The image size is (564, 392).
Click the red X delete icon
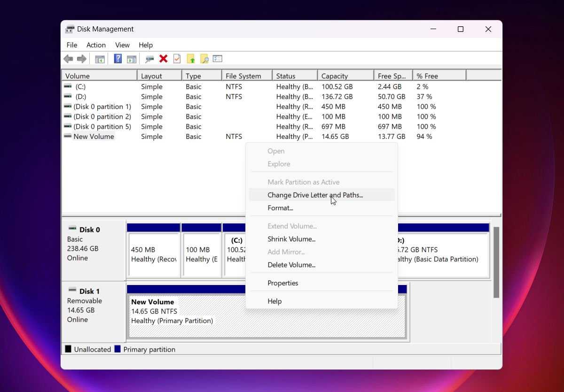click(x=163, y=59)
